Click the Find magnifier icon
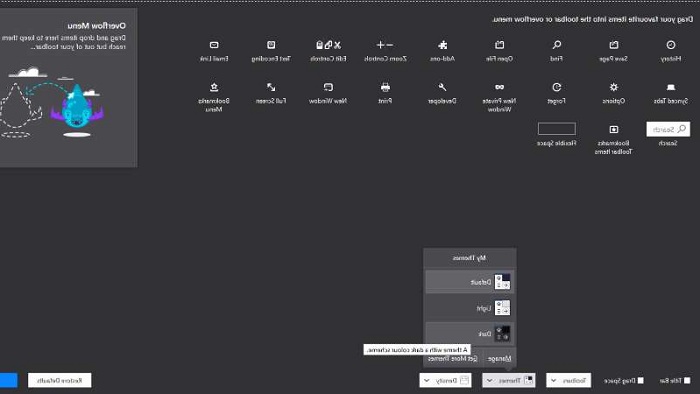The image size is (700, 394). coord(557,45)
